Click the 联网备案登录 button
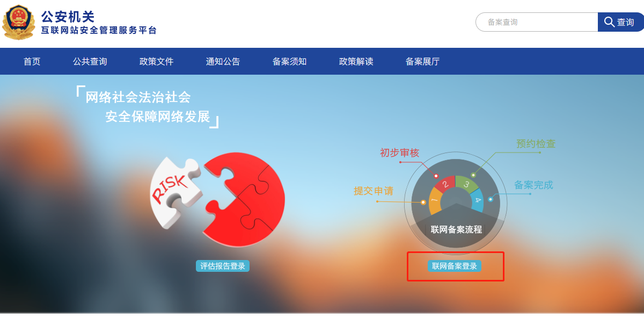The height and width of the screenshot is (325, 644). (x=455, y=266)
